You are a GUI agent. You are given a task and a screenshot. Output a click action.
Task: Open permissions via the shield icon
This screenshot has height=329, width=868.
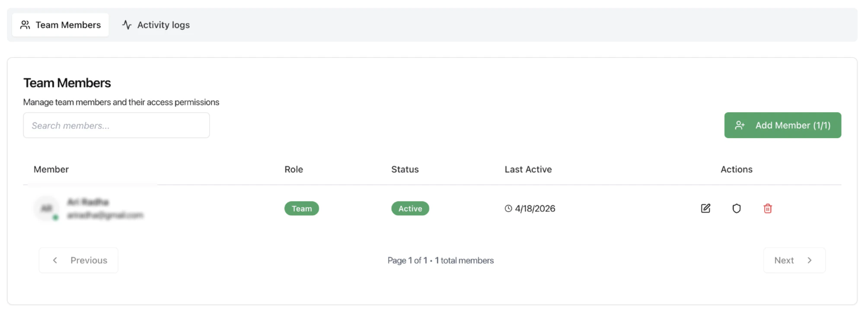point(737,209)
